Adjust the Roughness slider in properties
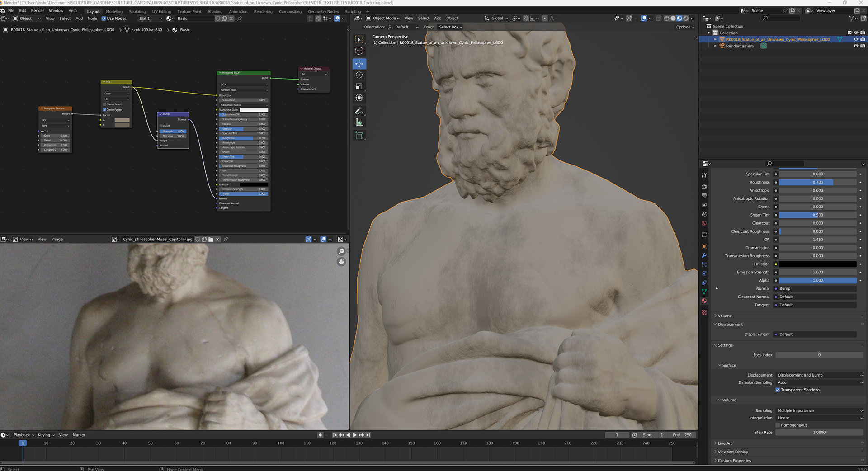This screenshot has width=868, height=471. click(818, 183)
